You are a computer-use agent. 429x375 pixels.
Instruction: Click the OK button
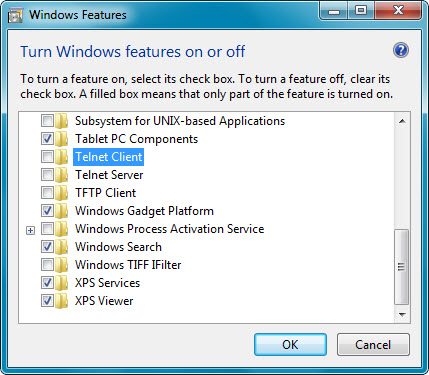(290, 345)
